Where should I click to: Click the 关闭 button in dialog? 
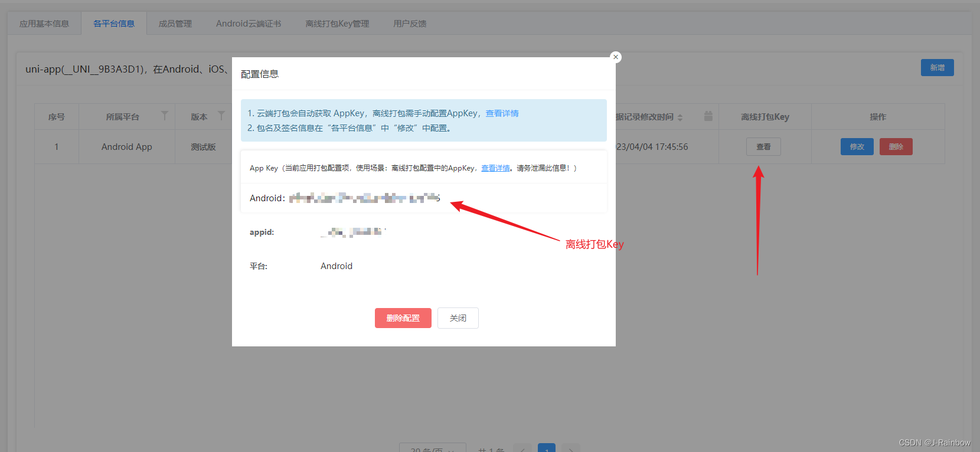tap(458, 318)
